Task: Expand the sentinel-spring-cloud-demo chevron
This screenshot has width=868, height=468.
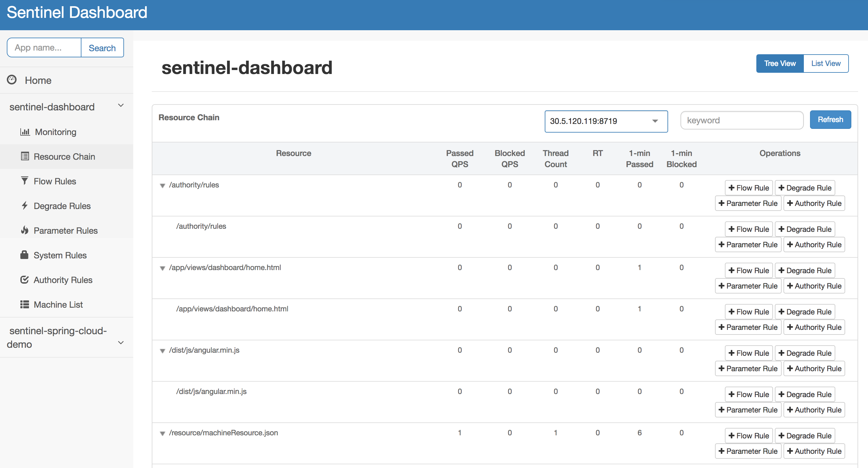Action: point(121,343)
